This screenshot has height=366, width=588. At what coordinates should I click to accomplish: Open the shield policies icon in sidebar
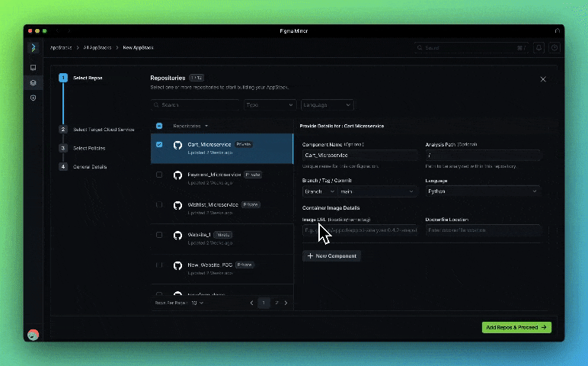(x=33, y=98)
